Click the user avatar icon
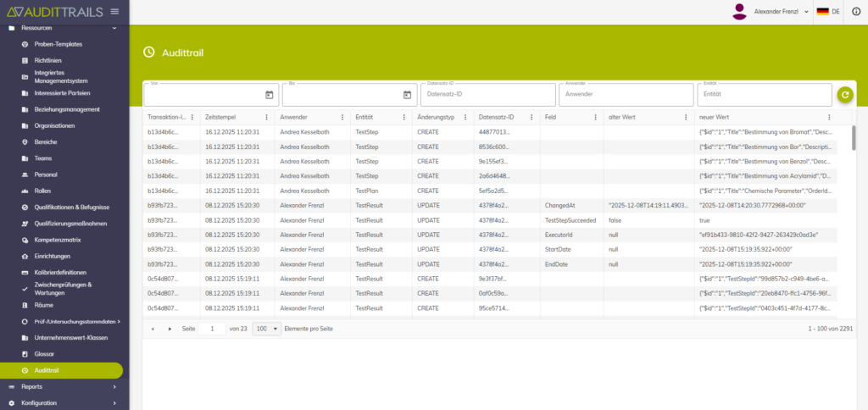This screenshot has width=868, height=410. (739, 11)
